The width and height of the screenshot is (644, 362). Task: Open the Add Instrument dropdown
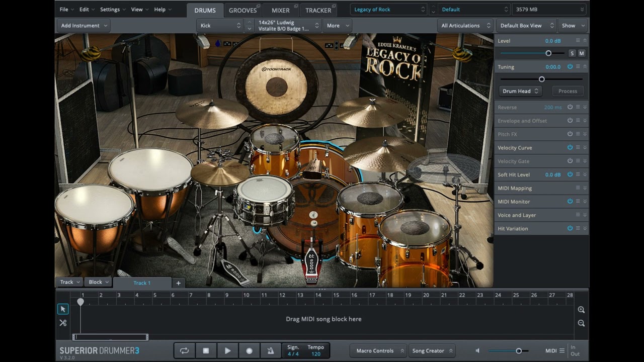click(x=84, y=26)
